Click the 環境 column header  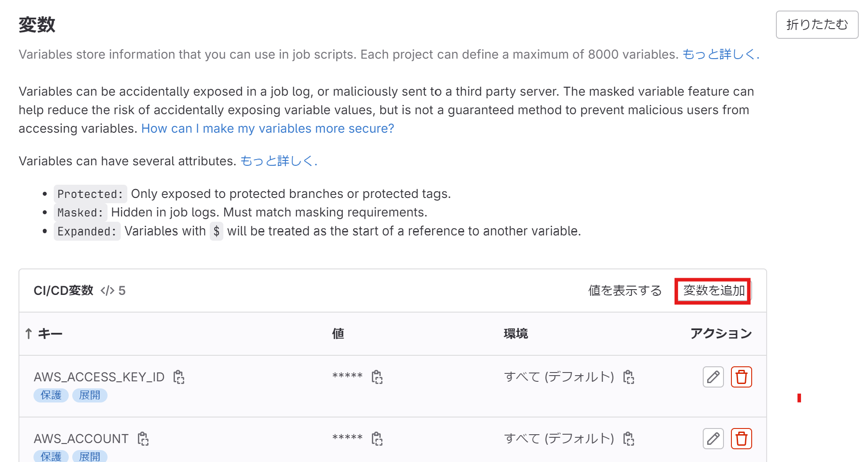[516, 334]
